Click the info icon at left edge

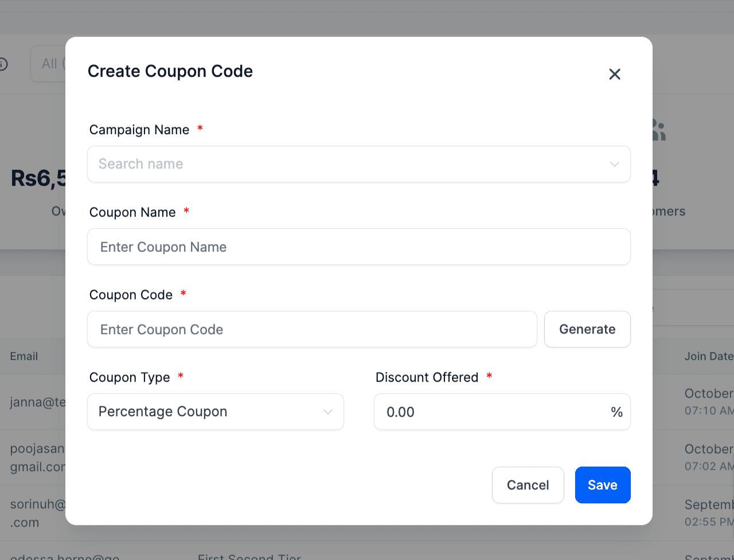(x=3, y=64)
